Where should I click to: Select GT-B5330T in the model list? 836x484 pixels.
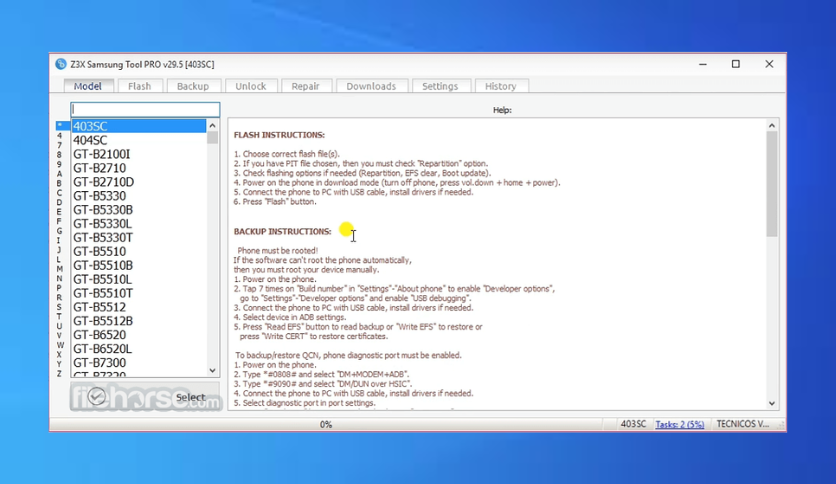(x=139, y=237)
